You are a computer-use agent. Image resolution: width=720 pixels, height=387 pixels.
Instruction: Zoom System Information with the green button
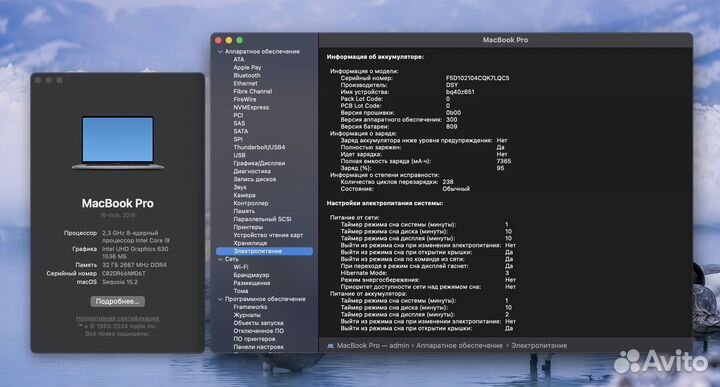coord(239,40)
